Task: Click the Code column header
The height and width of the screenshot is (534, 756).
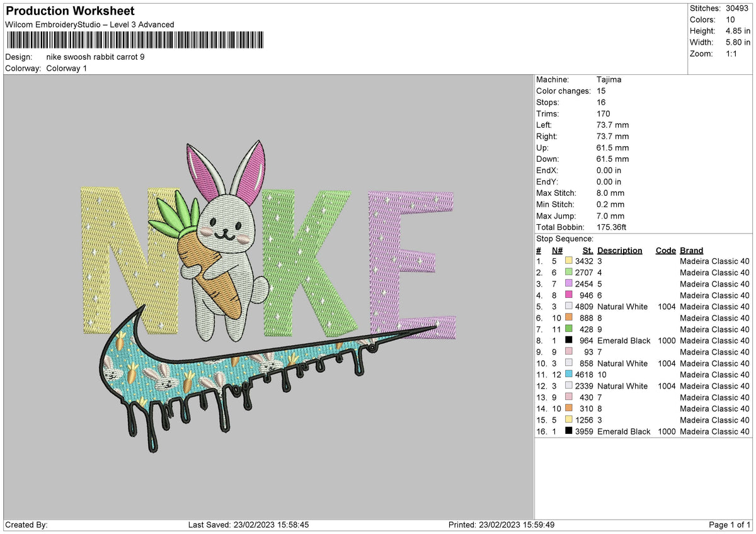Action: pyautogui.click(x=665, y=250)
